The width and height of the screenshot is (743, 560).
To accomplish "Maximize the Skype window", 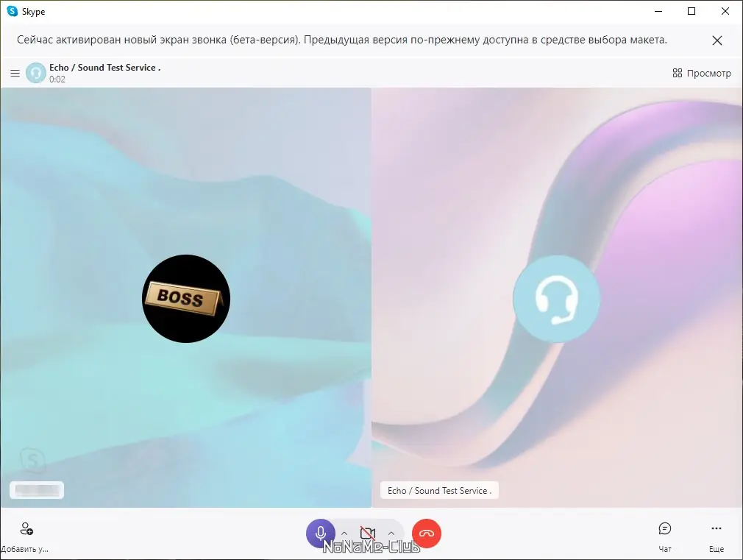I will coord(692,11).
